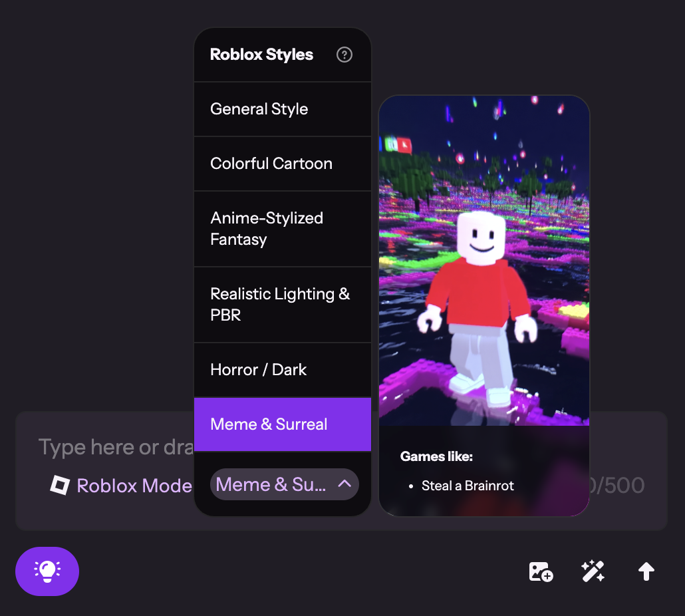Choose Horror / Dark style
Image resolution: width=685 pixels, height=616 pixels.
(x=283, y=370)
